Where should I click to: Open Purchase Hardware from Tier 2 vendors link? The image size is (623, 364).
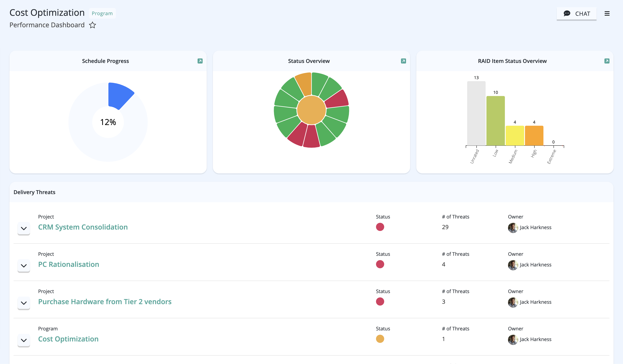[x=105, y=302]
